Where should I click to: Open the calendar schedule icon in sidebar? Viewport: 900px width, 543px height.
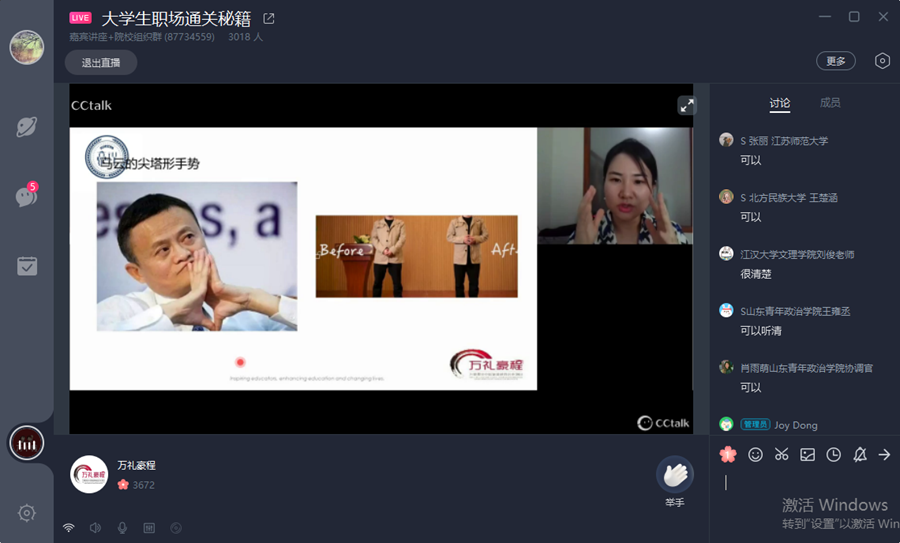click(27, 265)
